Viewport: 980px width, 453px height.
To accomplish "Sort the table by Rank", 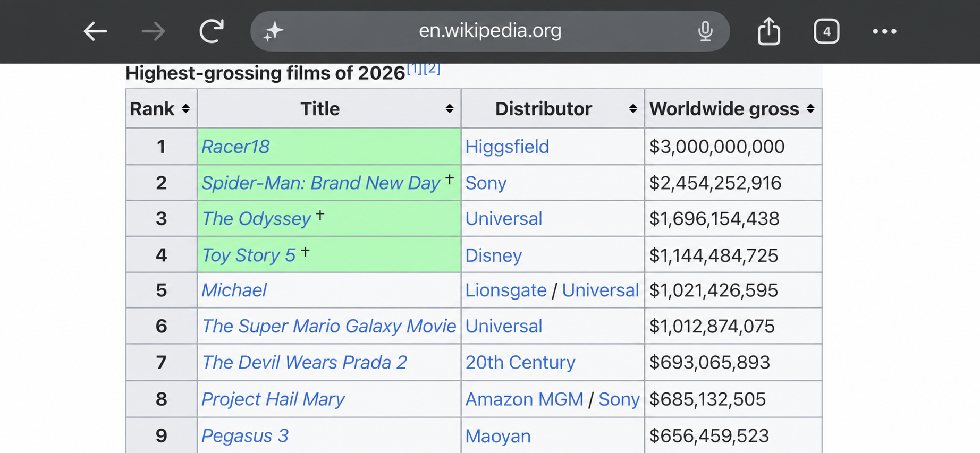I will tap(185, 108).
